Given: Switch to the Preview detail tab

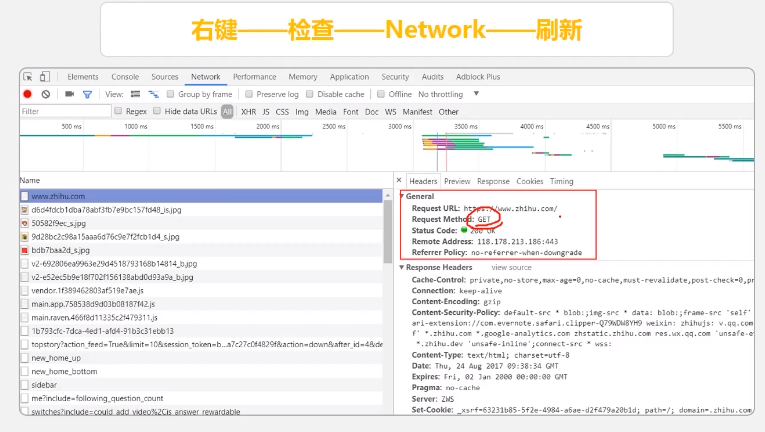Looking at the screenshot, I should pos(457,181).
